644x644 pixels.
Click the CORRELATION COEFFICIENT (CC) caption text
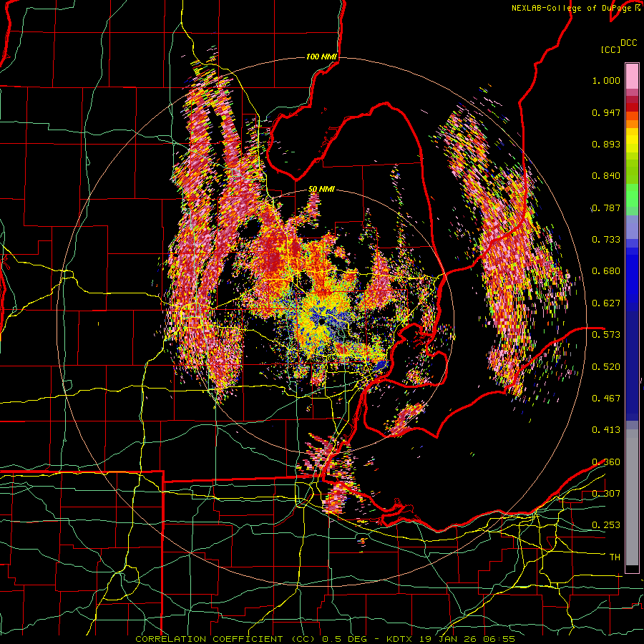pos(225,639)
